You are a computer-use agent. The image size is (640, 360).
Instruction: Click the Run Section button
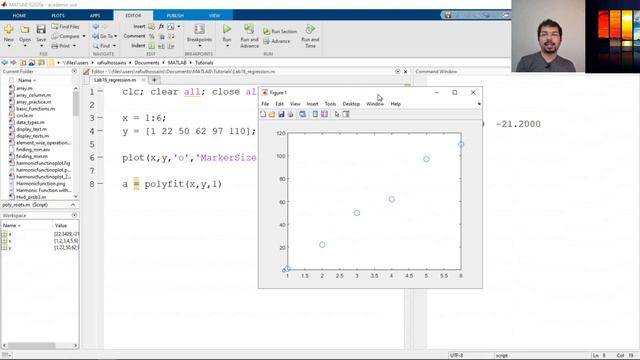(x=280, y=31)
